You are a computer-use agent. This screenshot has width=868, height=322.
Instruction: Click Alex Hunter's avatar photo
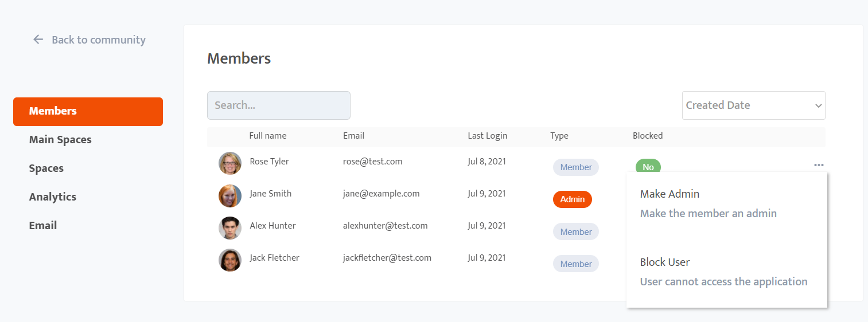230,227
